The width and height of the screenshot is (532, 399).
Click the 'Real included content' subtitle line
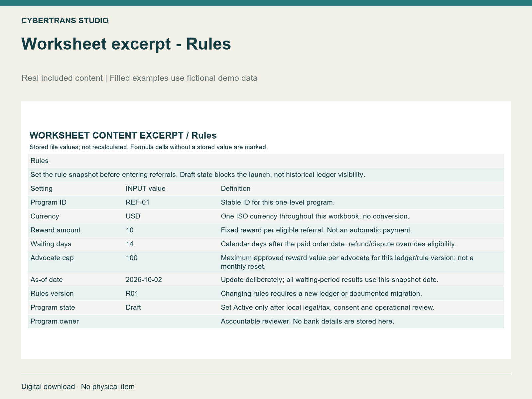tap(139, 78)
